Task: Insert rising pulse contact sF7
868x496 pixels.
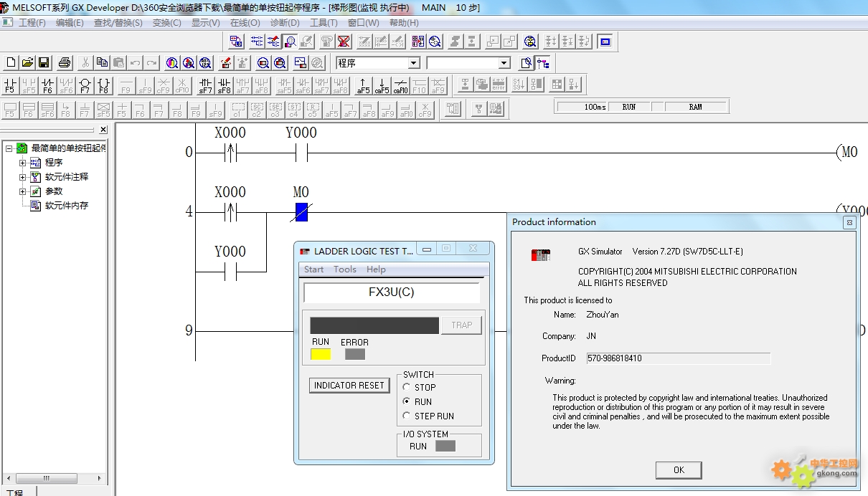Action: 205,85
